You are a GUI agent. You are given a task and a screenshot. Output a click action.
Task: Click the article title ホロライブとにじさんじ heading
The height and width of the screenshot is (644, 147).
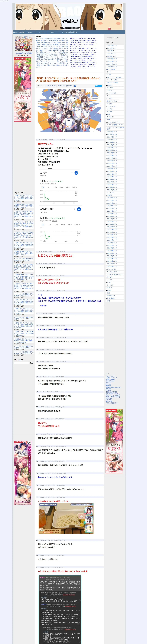click(x=68, y=80)
